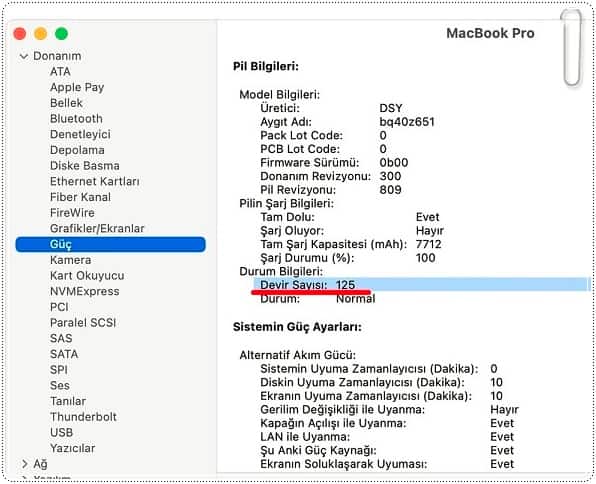Click Ekranın Uyuma Zamanlayıcısı row
596x484 pixels.
click(x=381, y=396)
